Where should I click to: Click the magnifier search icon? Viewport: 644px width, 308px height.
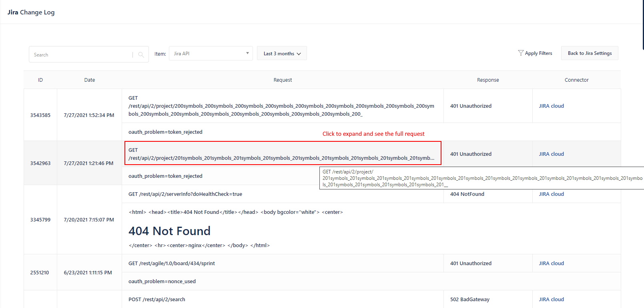(141, 55)
